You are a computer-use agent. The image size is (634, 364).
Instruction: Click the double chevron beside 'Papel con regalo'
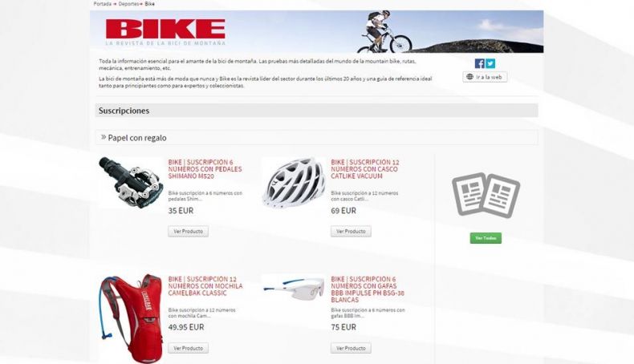pos(104,137)
